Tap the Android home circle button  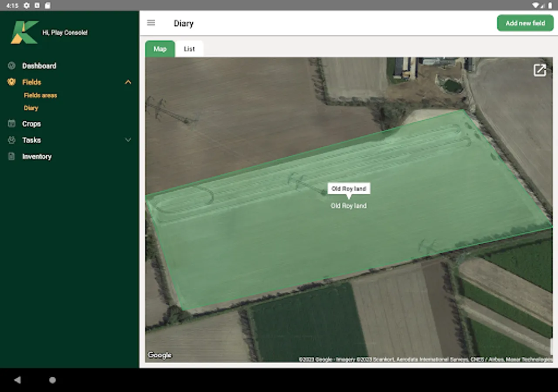pos(52,380)
